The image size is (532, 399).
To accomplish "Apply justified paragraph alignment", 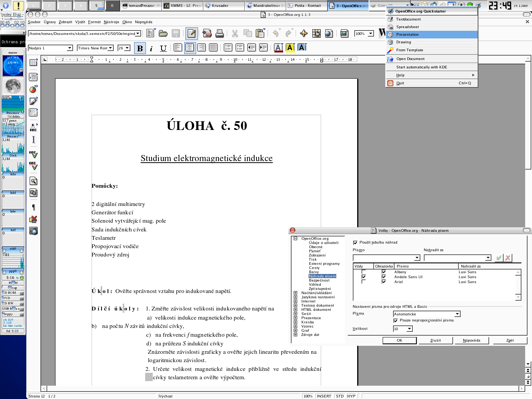I will pos(213,47).
